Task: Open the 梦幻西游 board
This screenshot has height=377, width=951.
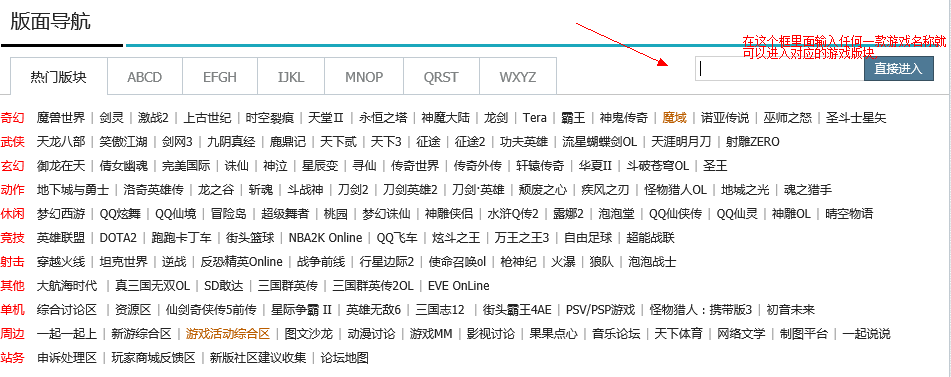Action: [x=61, y=214]
